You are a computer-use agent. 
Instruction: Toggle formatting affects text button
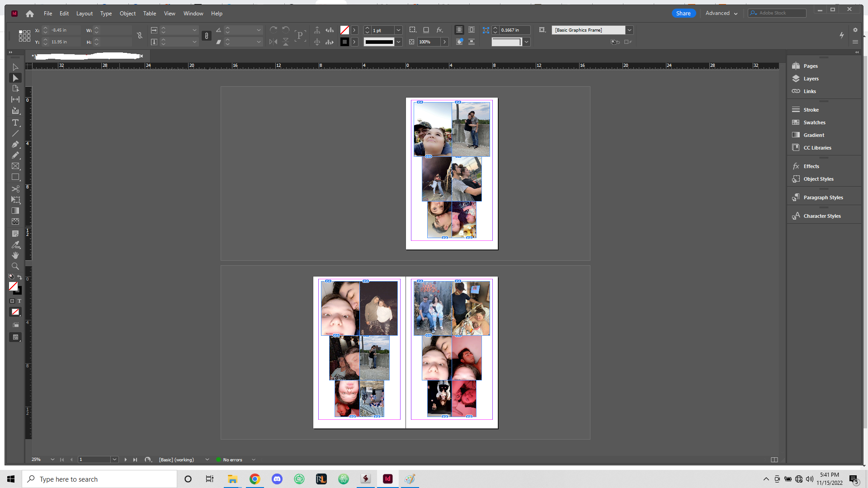tap(19, 301)
